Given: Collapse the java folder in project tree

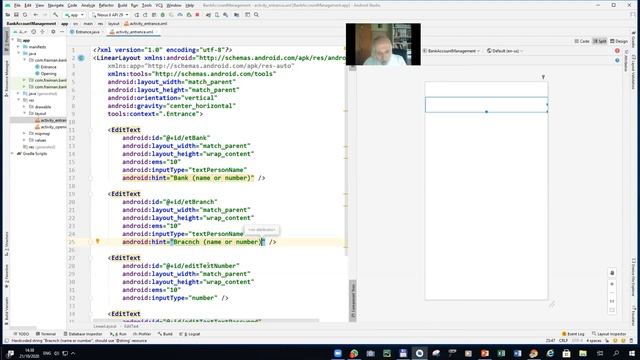Looking at the screenshot, I should [18, 53].
